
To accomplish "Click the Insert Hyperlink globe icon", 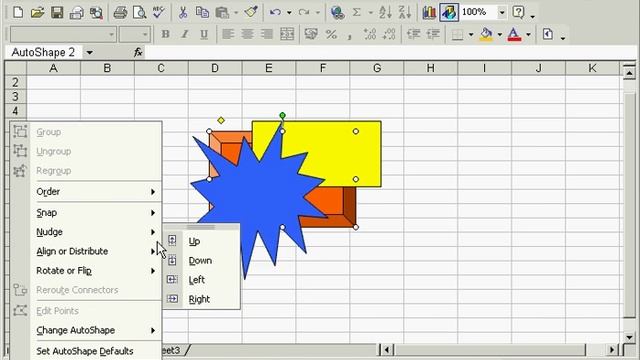I will coord(337,12).
